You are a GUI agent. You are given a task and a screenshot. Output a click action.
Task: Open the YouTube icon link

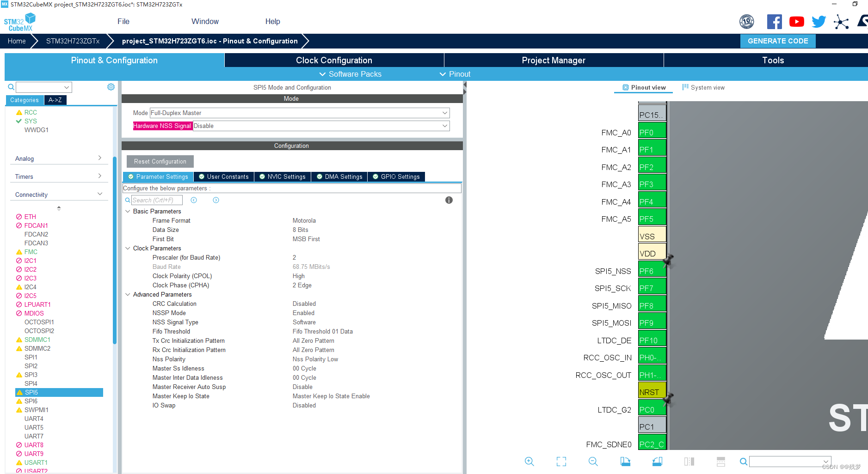796,22
